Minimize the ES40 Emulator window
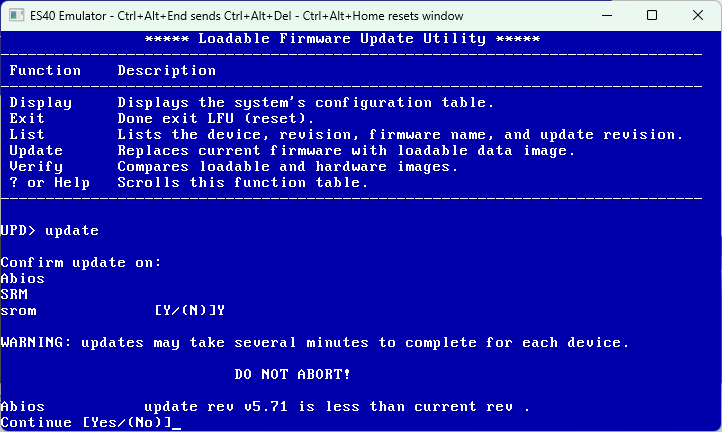 pyautogui.click(x=607, y=15)
